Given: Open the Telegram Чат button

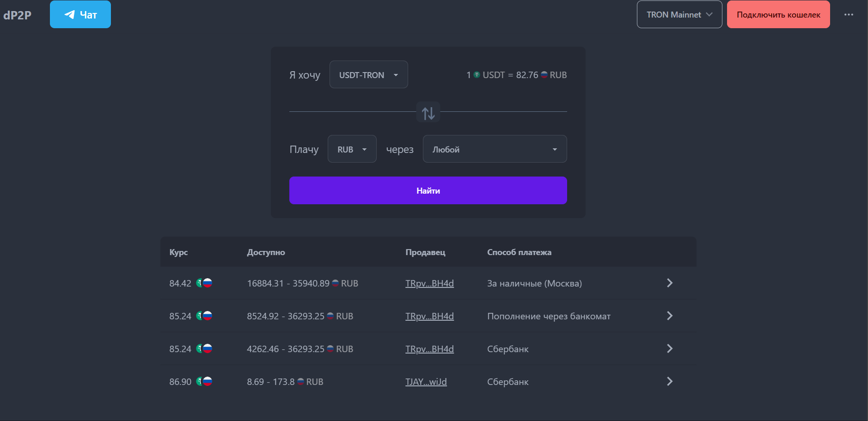Looking at the screenshot, I should pyautogui.click(x=80, y=14).
